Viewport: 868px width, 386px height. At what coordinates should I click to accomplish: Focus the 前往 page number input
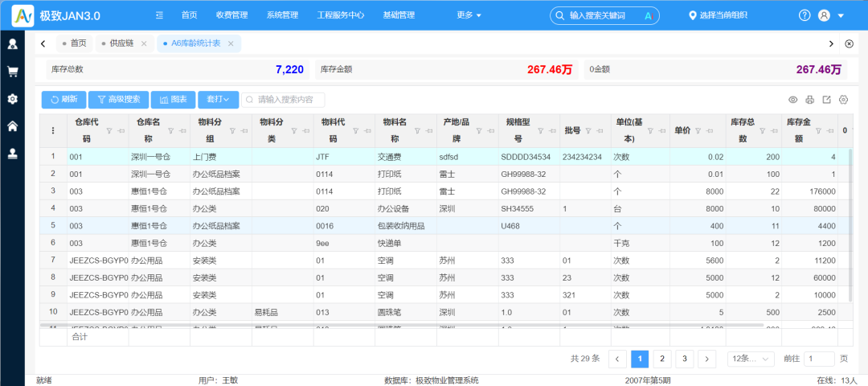[x=819, y=359]
